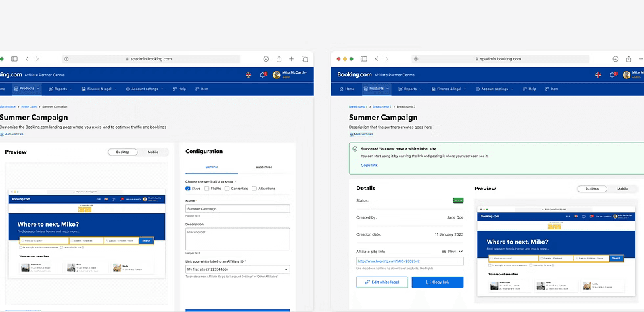Uncheck the Stays vertical checkbox
644x312 pixels.
click(x=188, y=189)
